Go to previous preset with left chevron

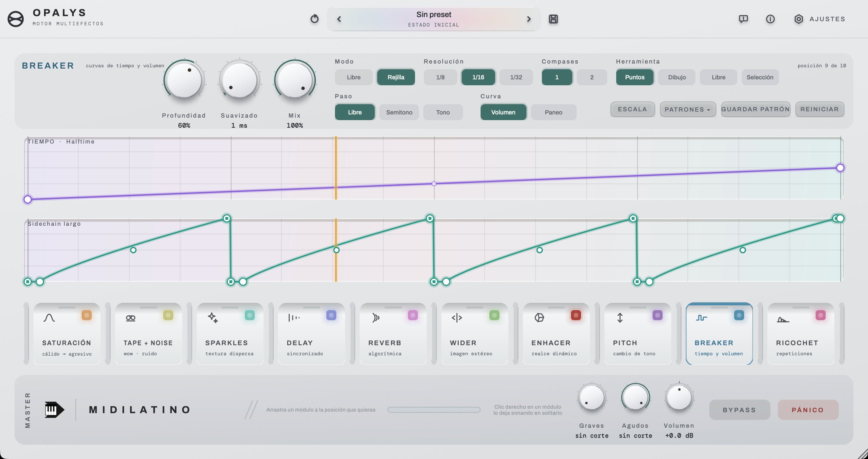339,19
